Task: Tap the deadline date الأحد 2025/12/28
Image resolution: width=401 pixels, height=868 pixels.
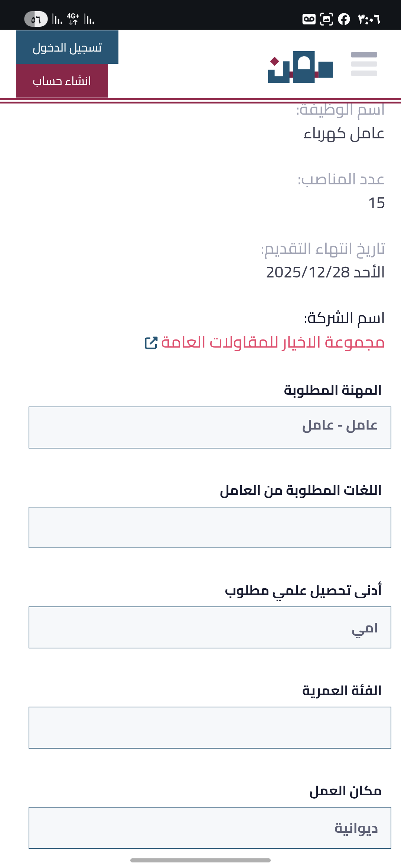Action: point(325,272)
